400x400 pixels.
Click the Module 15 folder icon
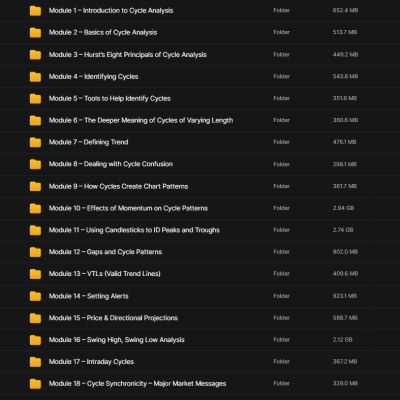(35, 318)
